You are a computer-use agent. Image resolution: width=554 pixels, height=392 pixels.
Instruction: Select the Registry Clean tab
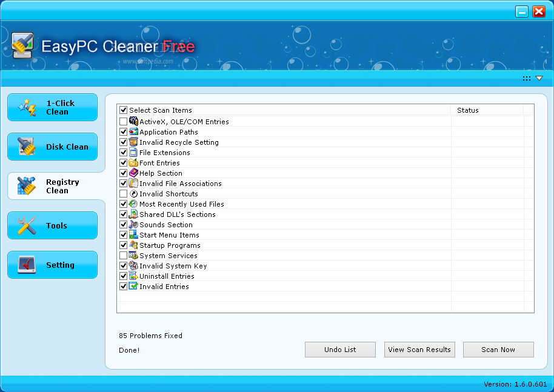point(56,186)
